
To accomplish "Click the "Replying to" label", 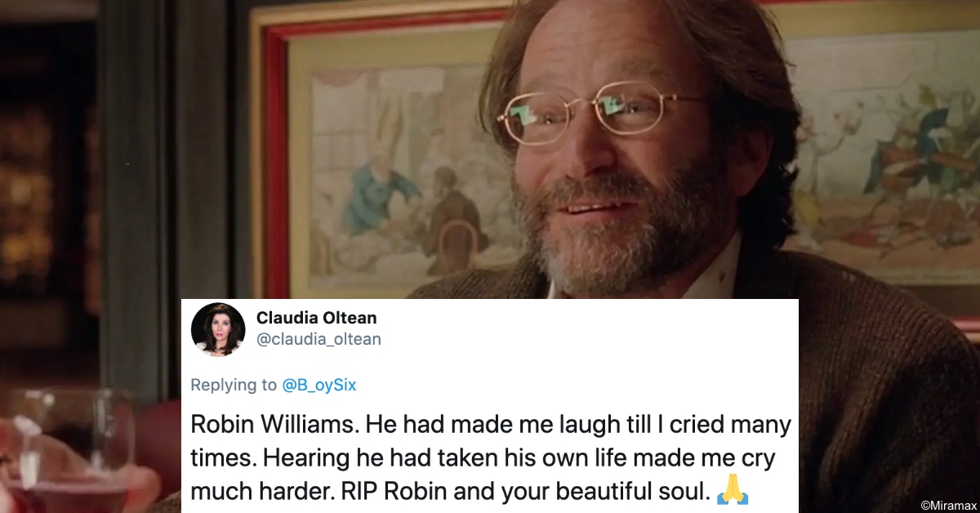I will (x=235, y=384).
